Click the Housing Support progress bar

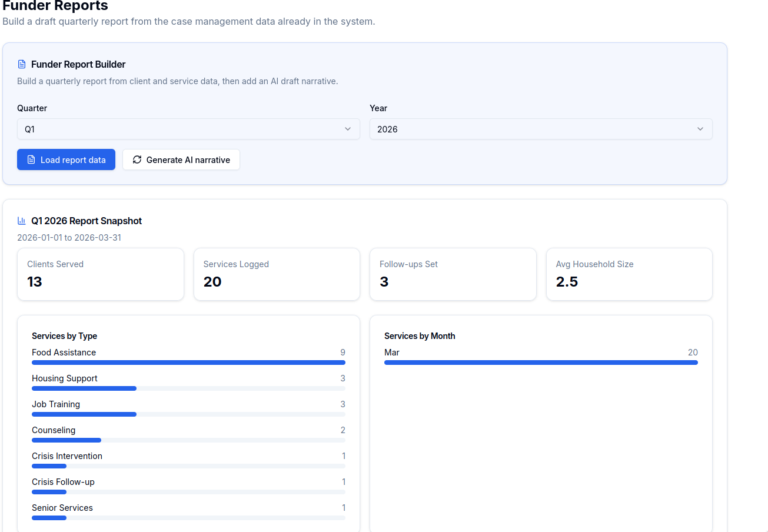(x=188, y=388)
